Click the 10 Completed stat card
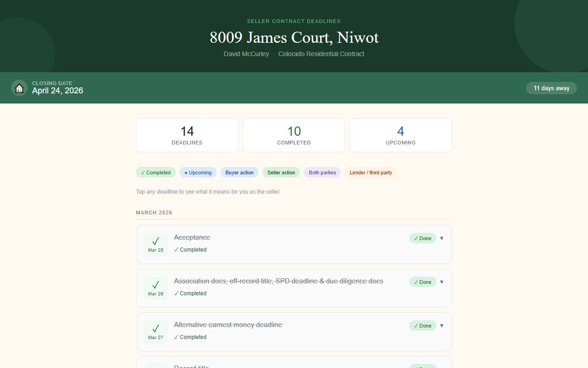 [x=294, y=135]
